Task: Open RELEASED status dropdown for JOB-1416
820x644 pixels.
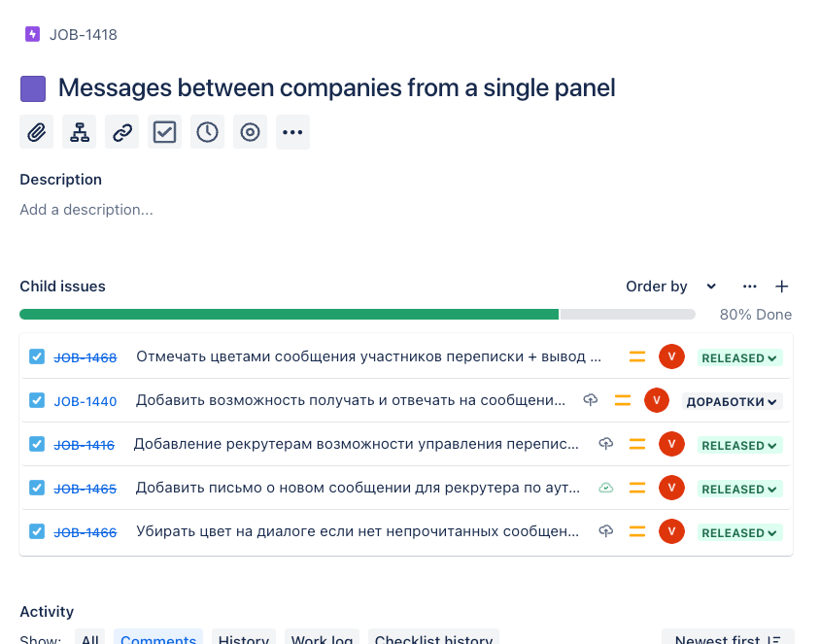Action: tap(739, 446)
